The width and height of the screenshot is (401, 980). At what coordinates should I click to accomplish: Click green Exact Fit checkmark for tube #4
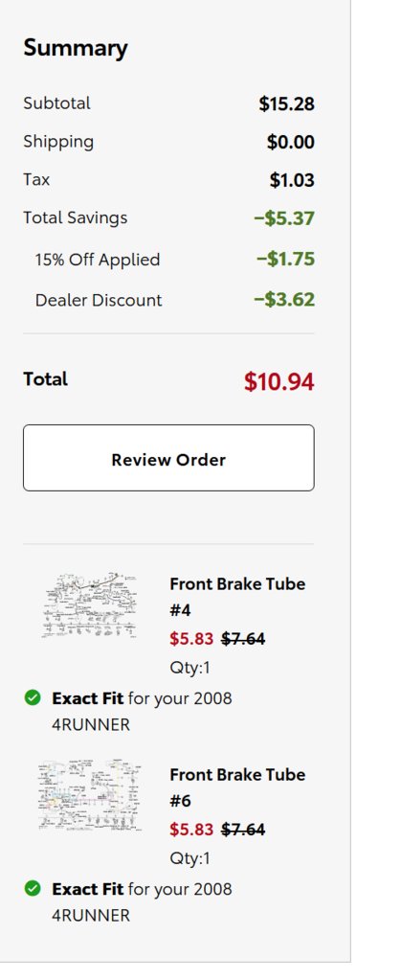pos(33,697)
